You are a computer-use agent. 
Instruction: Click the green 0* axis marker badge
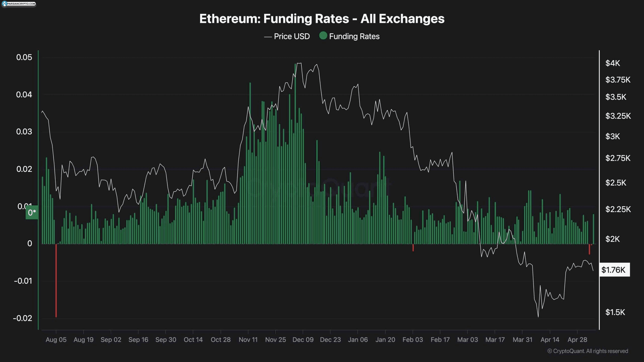[32, 213]
